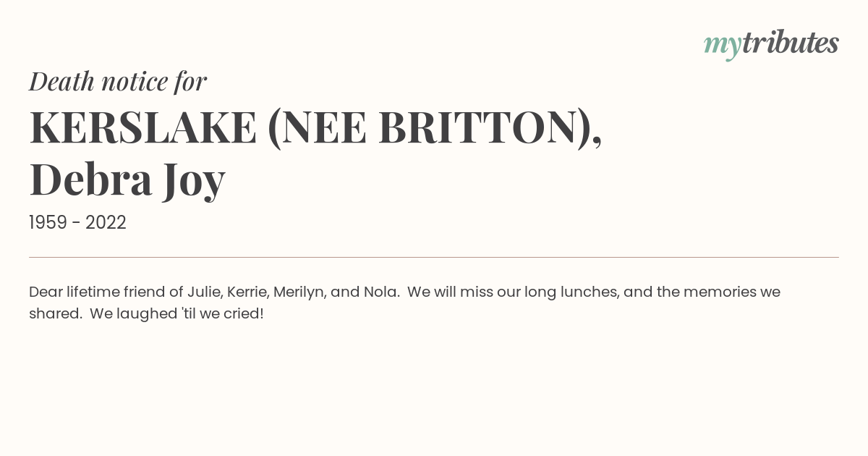Screen dimensions: 868x456
Task: Click the name Julie in the notice
Action: point(203,292)
